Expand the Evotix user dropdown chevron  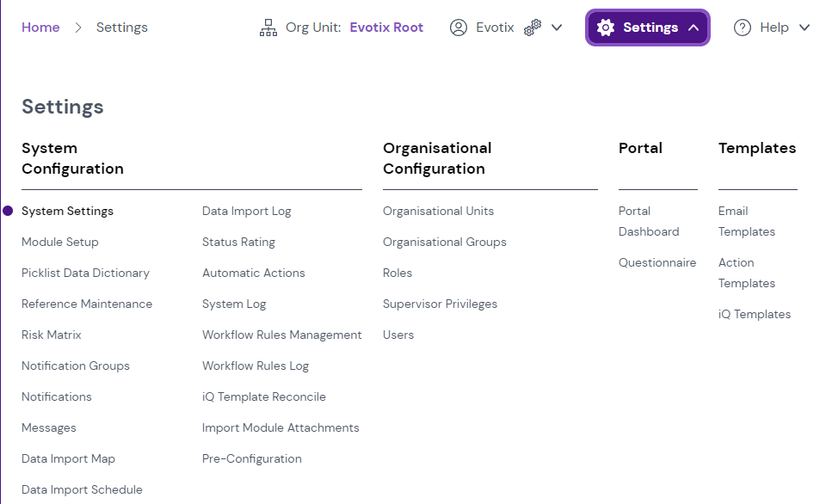point(557,28)
